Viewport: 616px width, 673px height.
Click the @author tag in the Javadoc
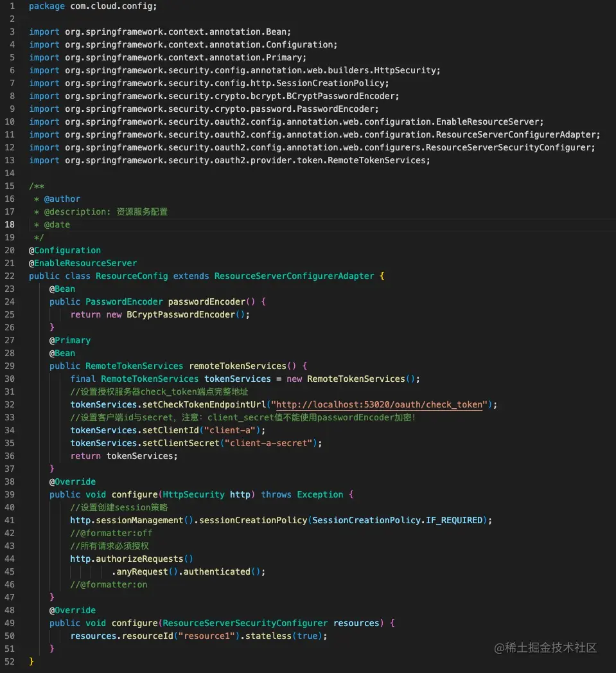[62, 199]
